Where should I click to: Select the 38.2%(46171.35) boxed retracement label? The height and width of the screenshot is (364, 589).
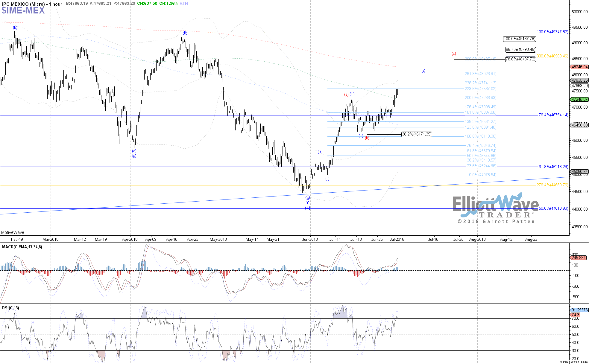click(x=417, y=134)
